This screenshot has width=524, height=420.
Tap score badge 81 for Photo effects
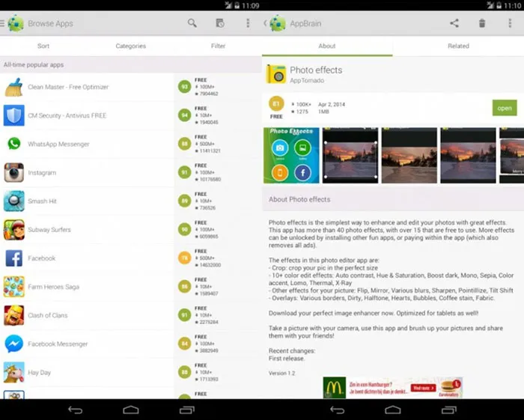pos(276,103)
